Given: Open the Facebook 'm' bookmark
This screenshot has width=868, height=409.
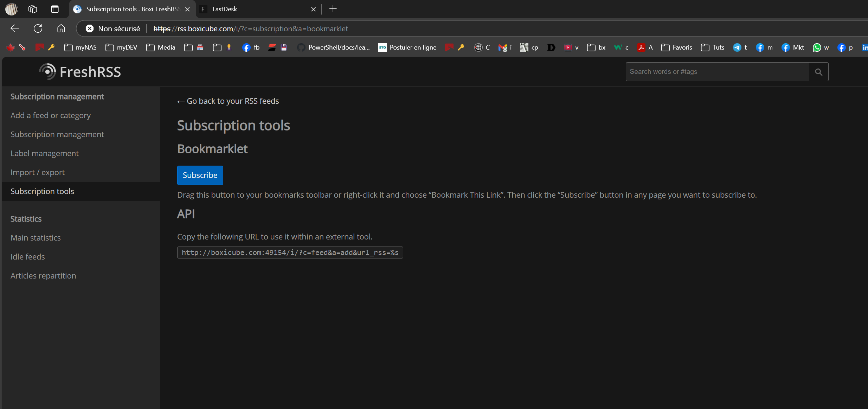Looking at the screenshot, I should [x=764, y=47].
